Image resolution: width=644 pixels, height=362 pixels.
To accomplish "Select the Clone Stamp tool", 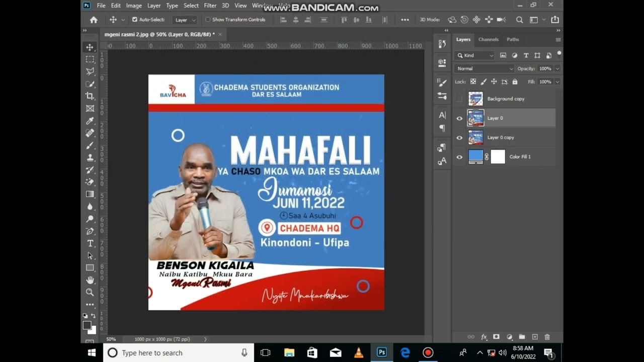I will pyautogui.click(x=90, y=157).
